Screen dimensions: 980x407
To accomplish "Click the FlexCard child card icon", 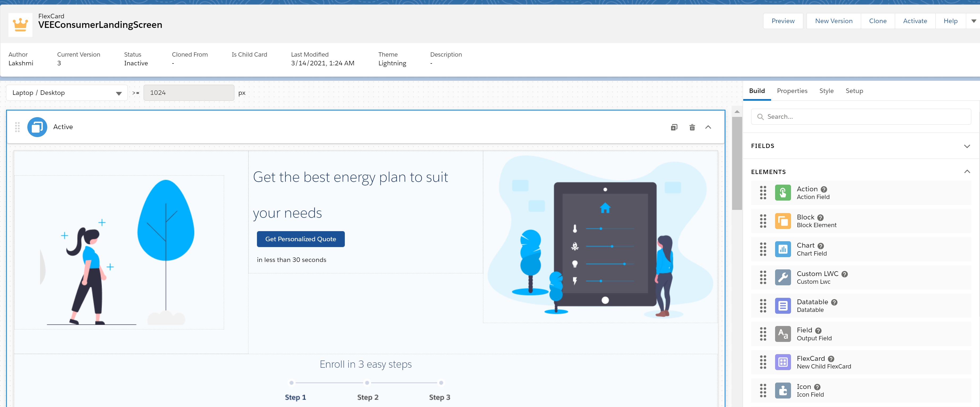I will 783,362.
